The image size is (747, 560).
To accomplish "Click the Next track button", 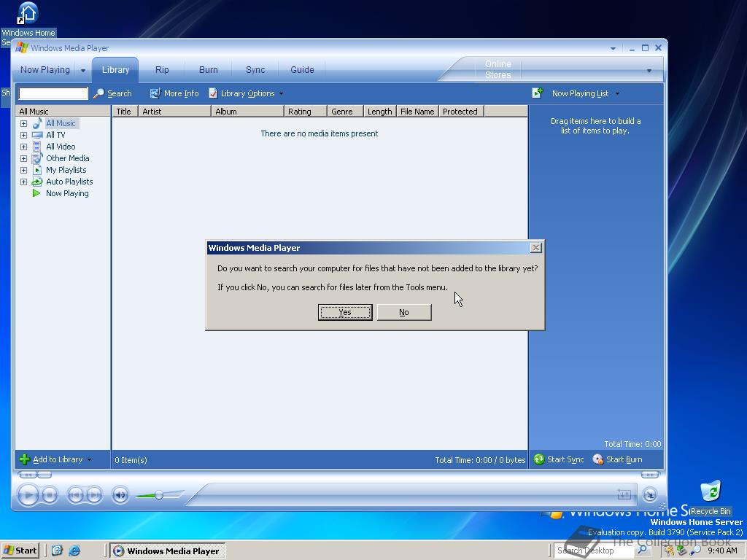I will (94, 496).
